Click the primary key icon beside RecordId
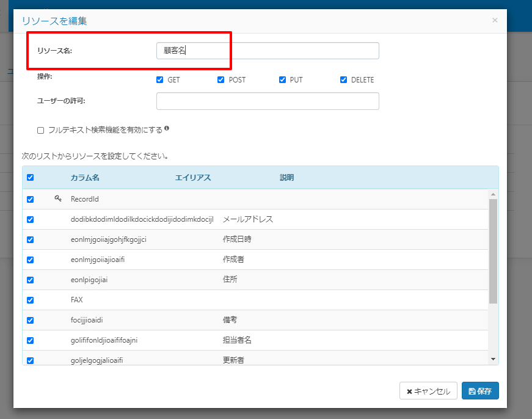Viewport: 532px width, 419px height. 58,199
